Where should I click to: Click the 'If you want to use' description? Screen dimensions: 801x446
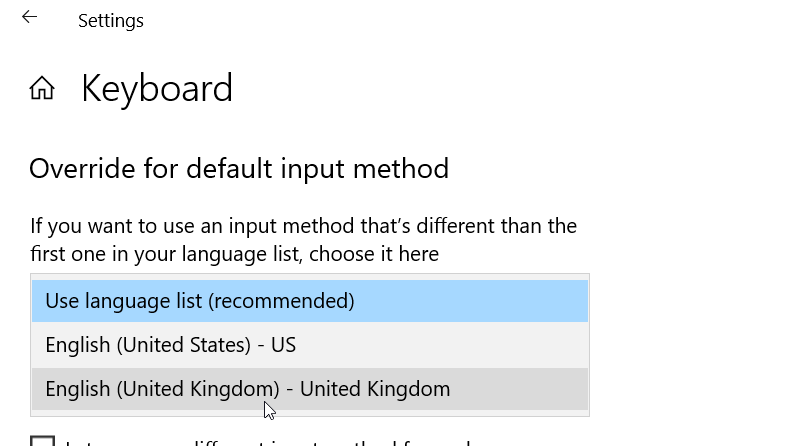303,226
